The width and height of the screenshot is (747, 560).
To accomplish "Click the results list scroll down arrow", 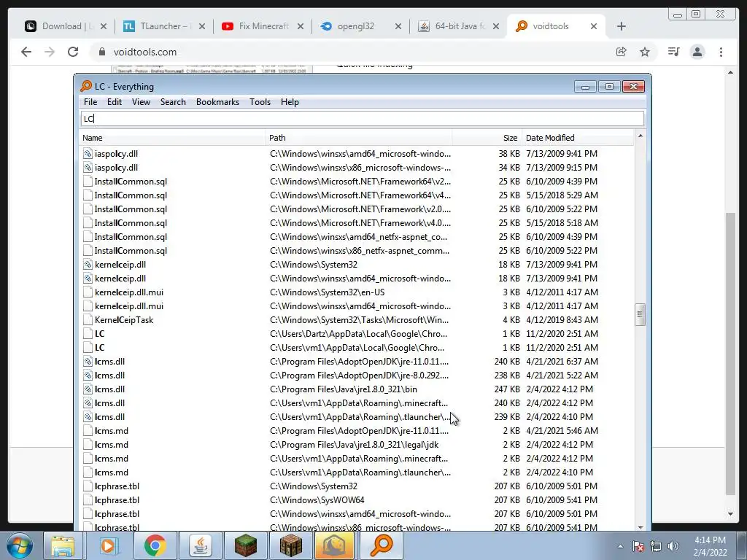I will pos(640,527).
